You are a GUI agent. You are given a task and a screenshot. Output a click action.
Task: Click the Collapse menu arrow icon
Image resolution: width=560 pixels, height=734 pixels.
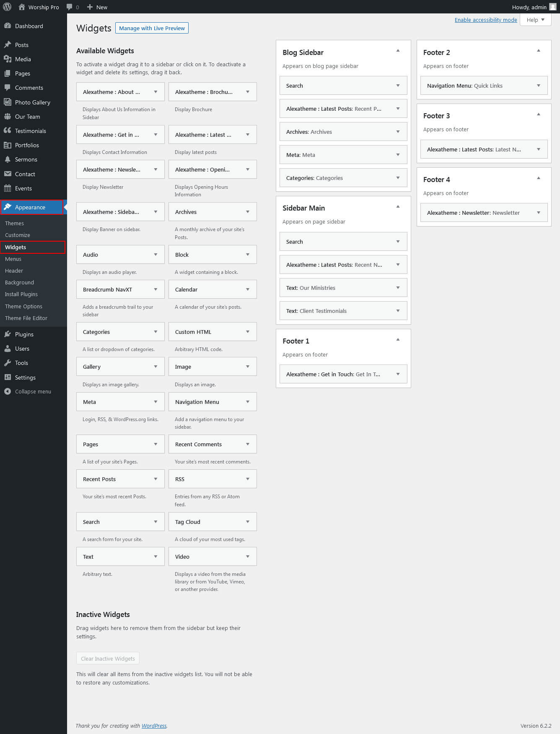point(8,391)
